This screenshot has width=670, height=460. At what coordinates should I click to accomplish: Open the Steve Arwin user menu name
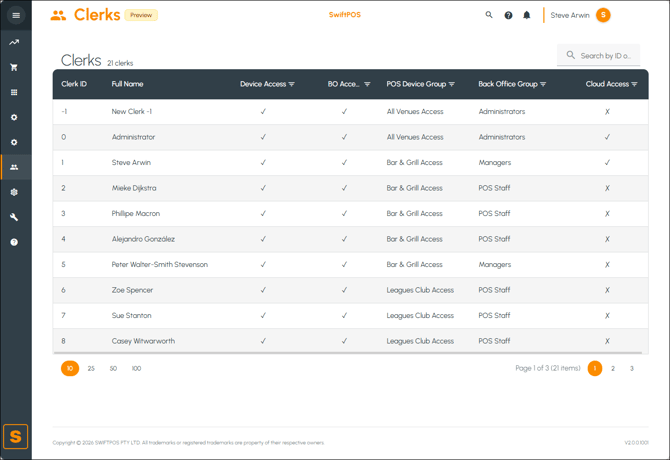(x=570, y=15)
